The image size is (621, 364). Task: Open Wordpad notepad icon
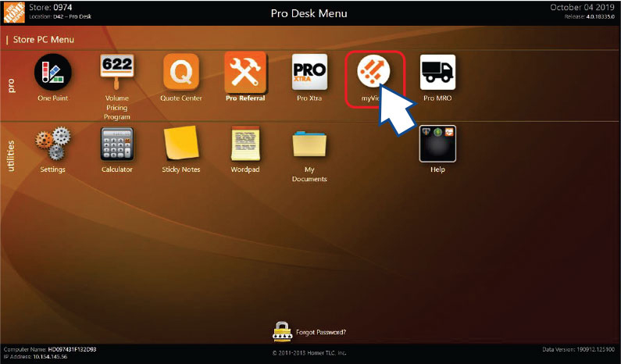245,144
